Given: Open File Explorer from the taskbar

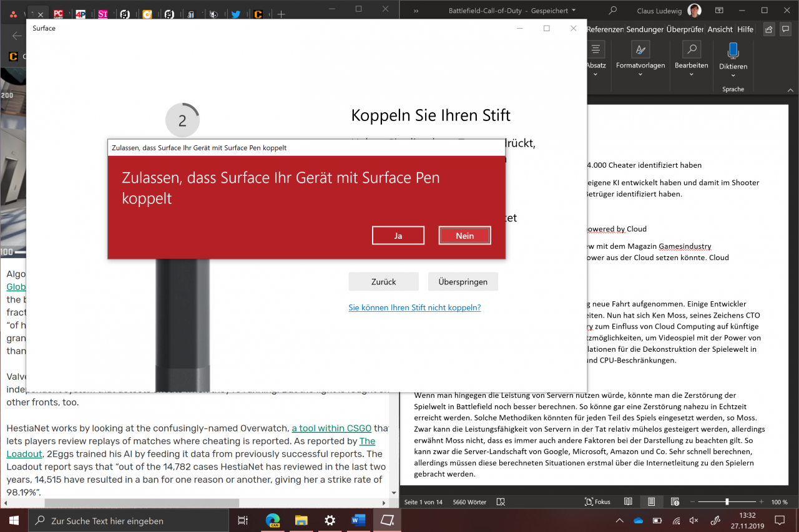Looking at the screenshot, I should [x=301, y=520].
